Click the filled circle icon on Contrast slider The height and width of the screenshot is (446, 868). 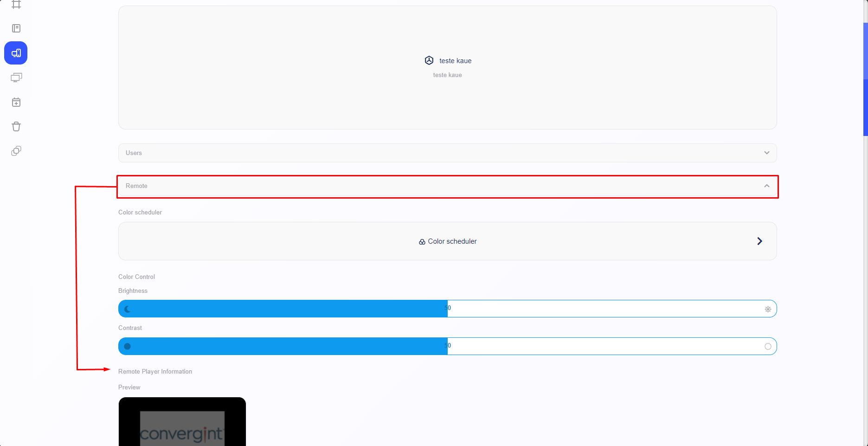point(128,346)
